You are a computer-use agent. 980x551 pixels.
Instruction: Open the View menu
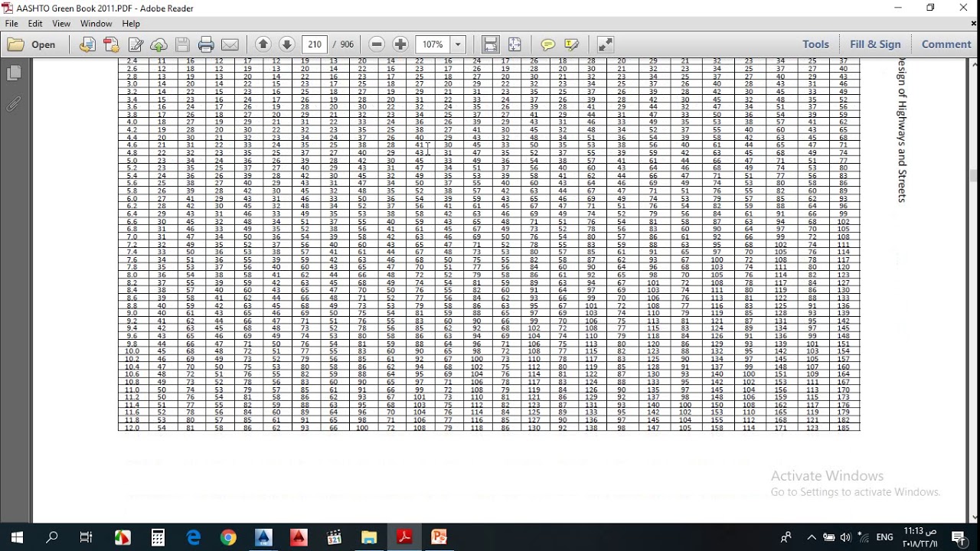click(x=61, y=24)
